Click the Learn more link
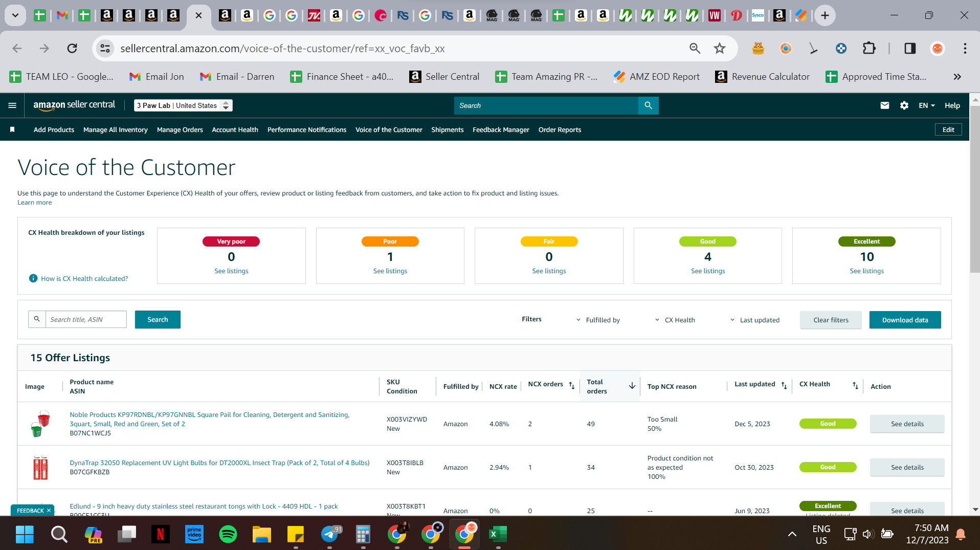The image size is (980, 550). (x=34, y=203)
